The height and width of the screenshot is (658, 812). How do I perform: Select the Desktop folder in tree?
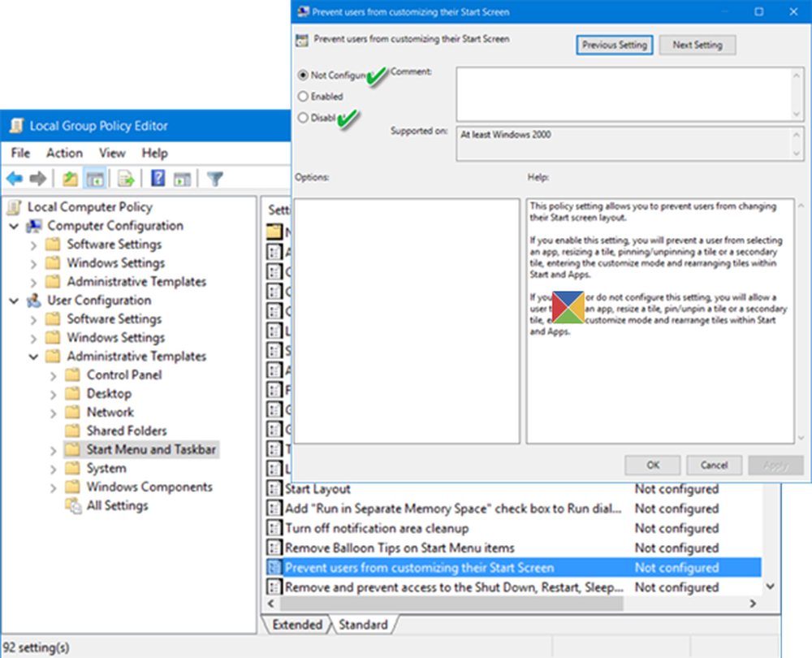(109, 393)
